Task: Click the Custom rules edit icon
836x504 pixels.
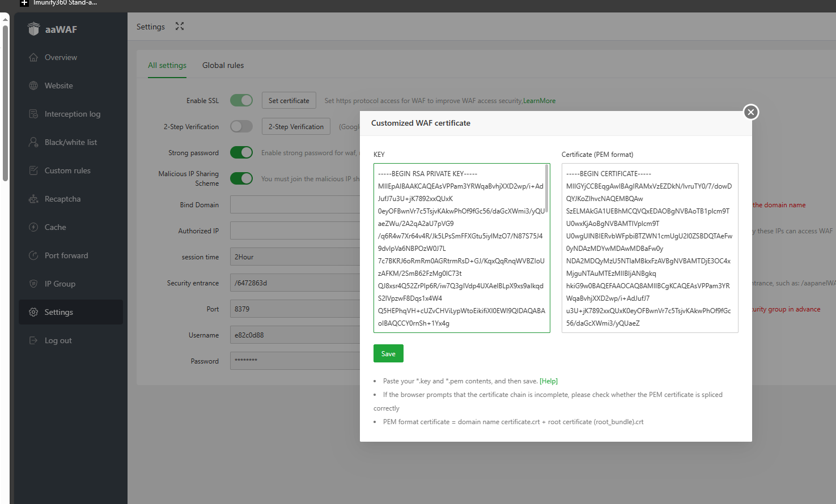Action: click(33, 170)
